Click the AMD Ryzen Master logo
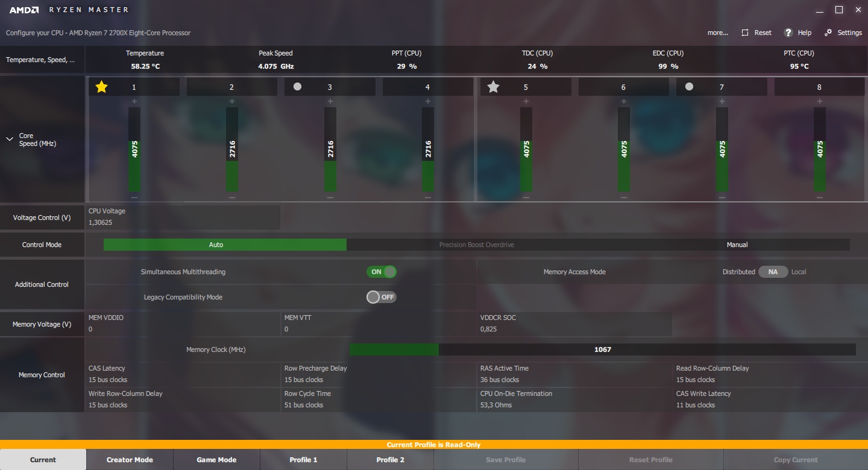The image size is (868, 470). (x=69, y=10)
